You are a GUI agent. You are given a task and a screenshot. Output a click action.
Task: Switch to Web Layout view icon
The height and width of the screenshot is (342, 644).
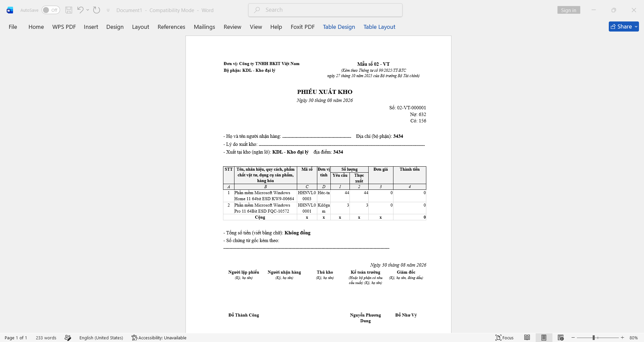click(560, 338)
